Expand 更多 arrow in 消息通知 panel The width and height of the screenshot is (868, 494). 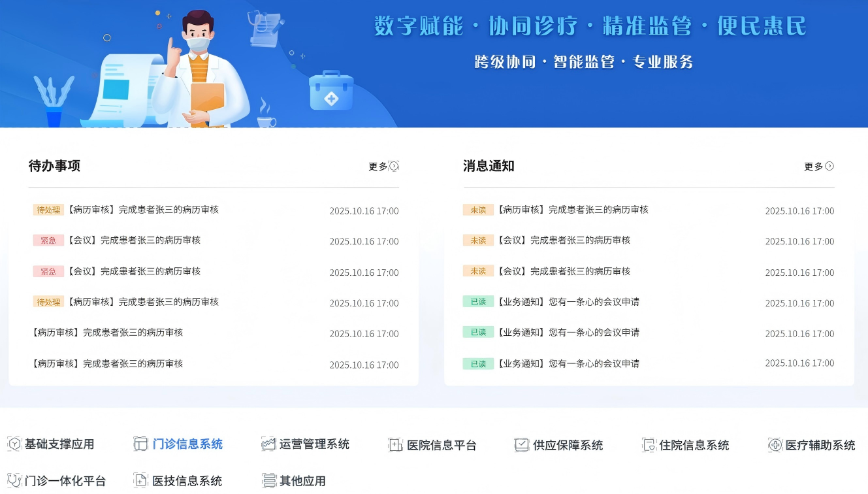point(829,166)
